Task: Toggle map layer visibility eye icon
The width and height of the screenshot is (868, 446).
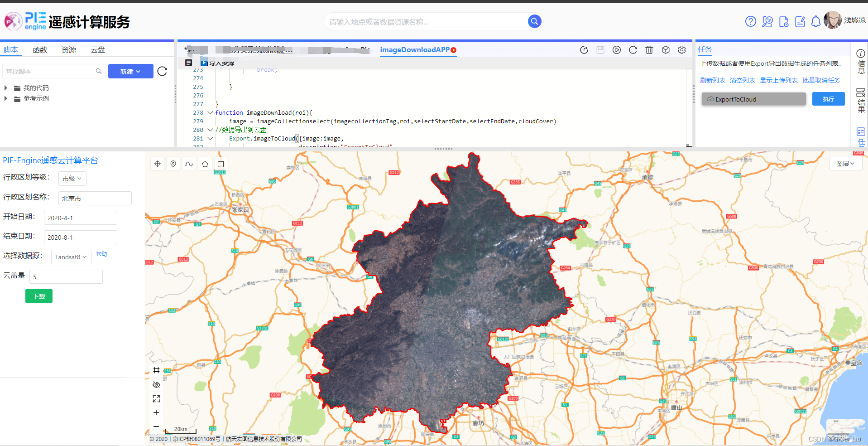Action: pyautogui.click(x=156, y=385)
